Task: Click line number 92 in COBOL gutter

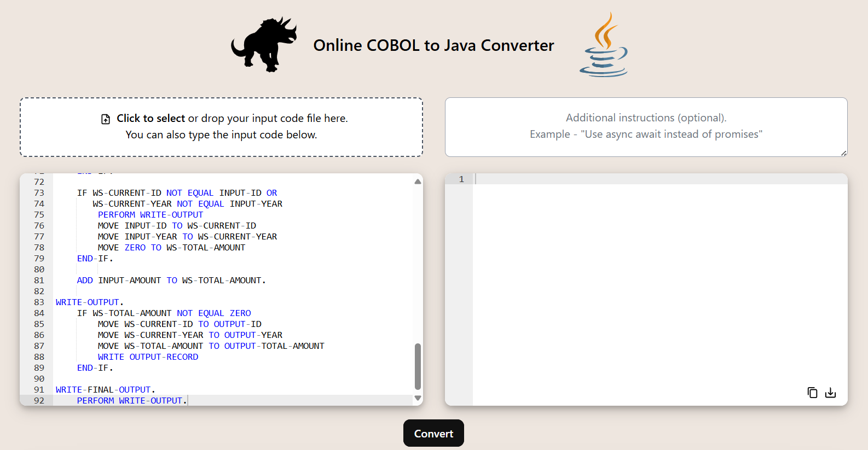Action: pyautogui.click(x=39, y=401)
